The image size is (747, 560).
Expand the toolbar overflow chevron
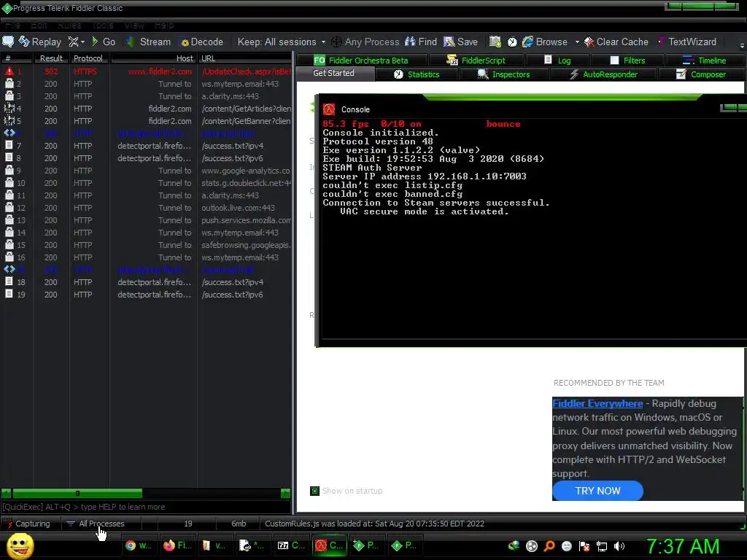pyautogui.click(x=742, y=46)
